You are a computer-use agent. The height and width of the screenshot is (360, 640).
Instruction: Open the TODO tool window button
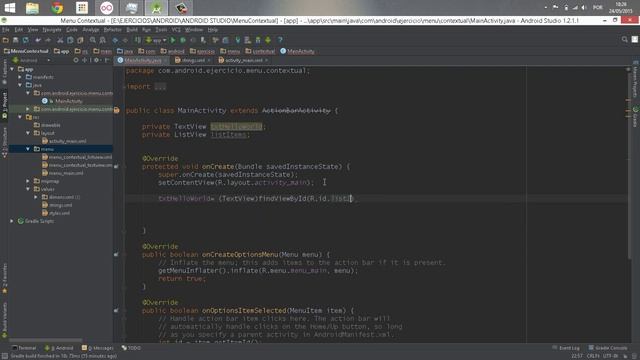point(131,348)
